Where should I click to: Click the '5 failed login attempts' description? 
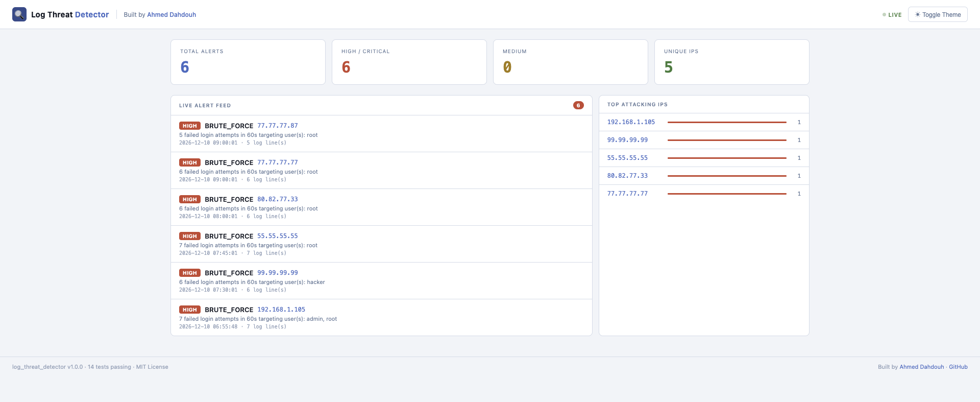(249, 135)
